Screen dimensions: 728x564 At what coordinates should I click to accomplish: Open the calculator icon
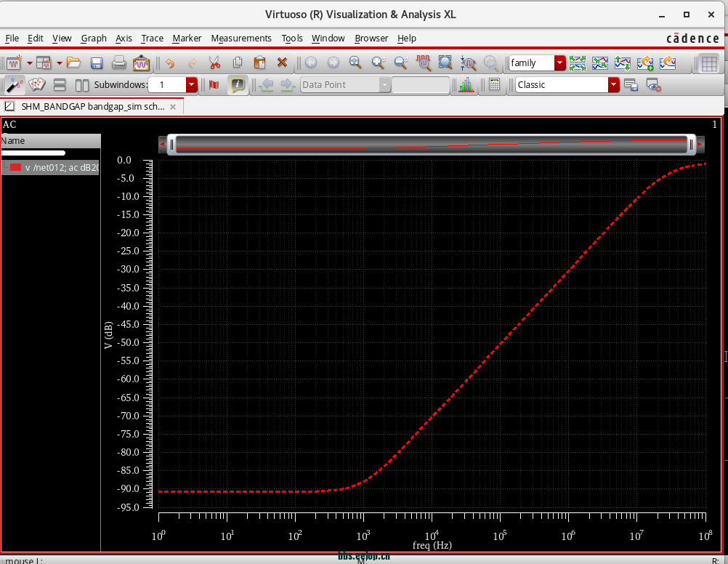coord(495,84)
